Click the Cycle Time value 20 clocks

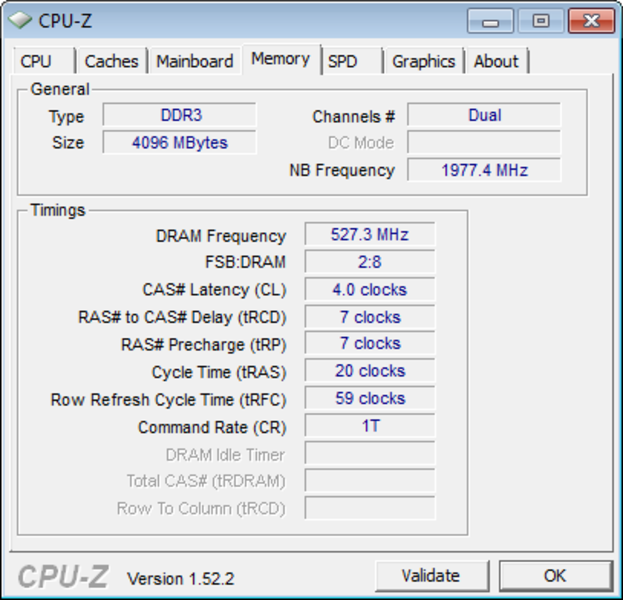(x=370, y=371)
